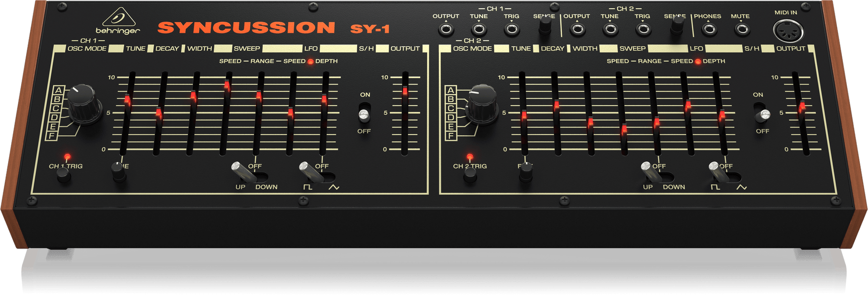Click CH 2 osc mode letter 'D'
The width and height of the screenshot is (868, 295).
(x=451, y=117)
